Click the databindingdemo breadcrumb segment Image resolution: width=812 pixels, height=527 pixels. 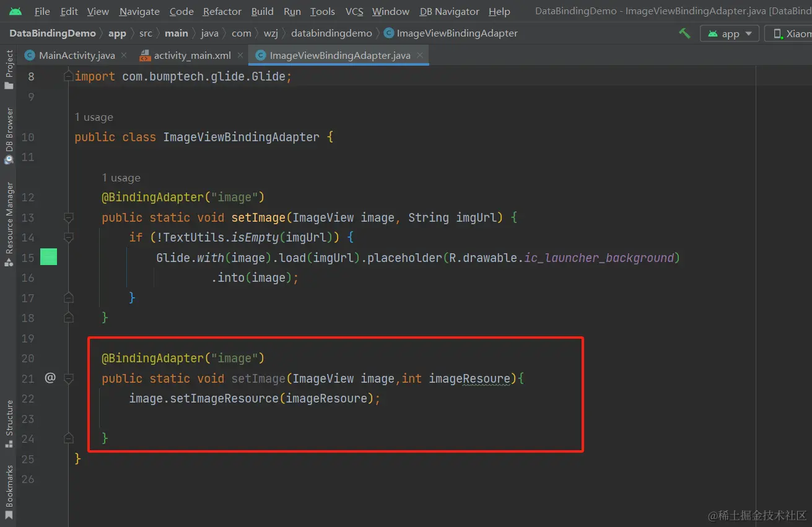[x=331, y=33]
